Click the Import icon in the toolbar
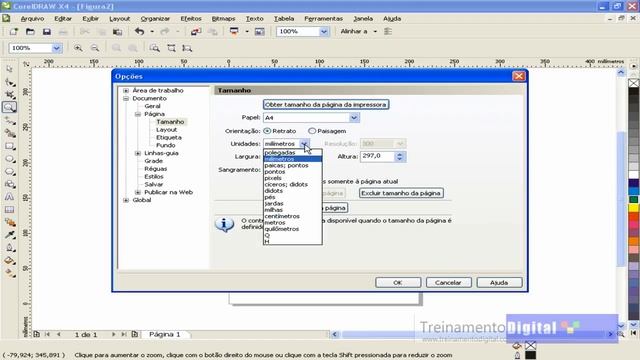Viewport: 640px width, 360px height. [196, 31]
